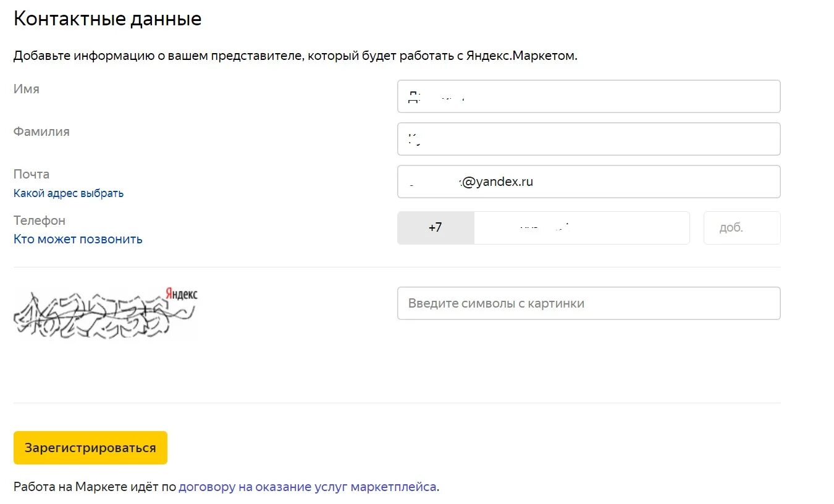Click the Телефон field label

coord(40,220)
